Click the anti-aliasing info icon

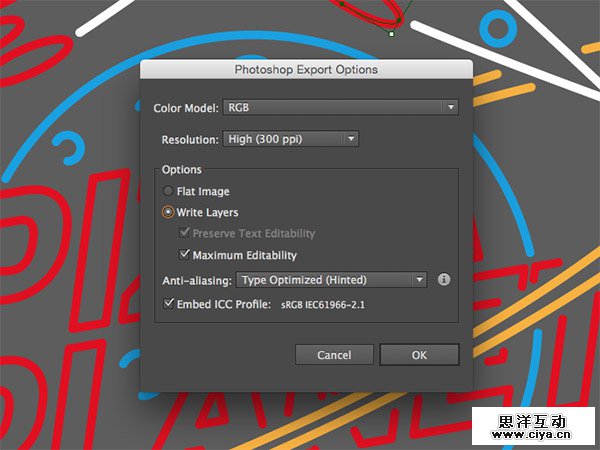click(x=444, y=280)
